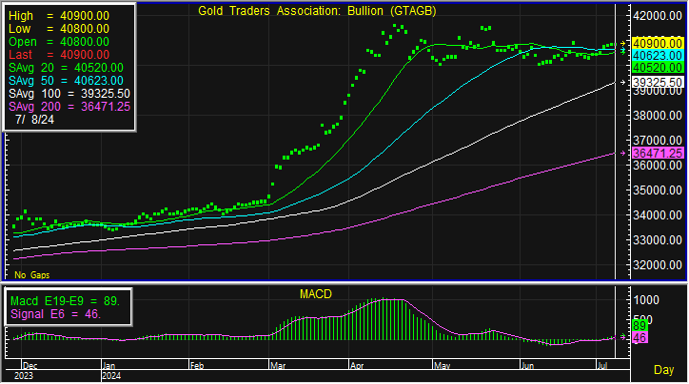
Task: Click the magenta 46 signal value label
Action: click(640, 338)
